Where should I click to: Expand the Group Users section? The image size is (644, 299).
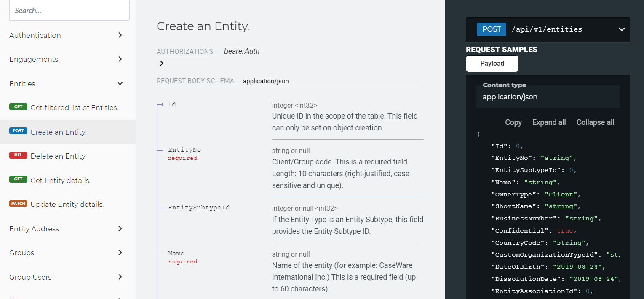(x=120, y=277)
